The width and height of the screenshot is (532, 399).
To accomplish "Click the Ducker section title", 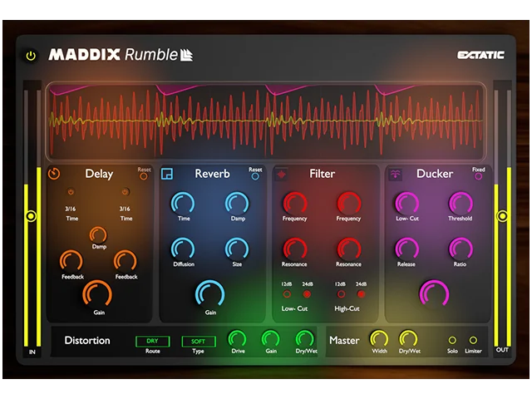I will [435, 174].
